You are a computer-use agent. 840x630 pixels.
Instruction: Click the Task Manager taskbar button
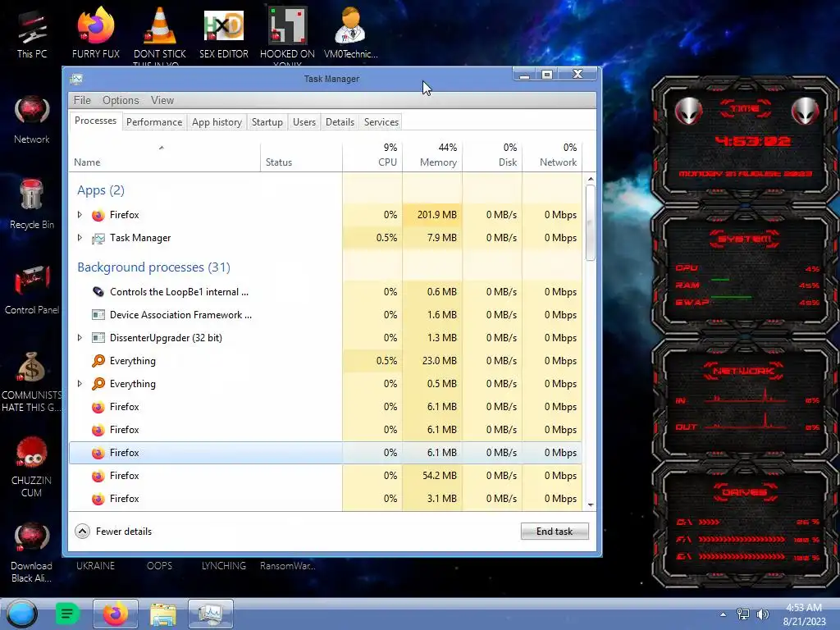point(211,614)
